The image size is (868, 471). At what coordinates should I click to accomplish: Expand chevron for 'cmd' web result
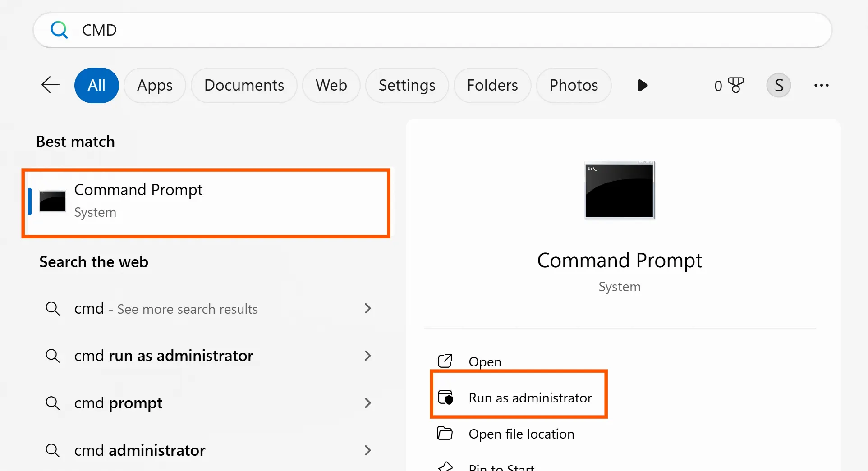367,308
